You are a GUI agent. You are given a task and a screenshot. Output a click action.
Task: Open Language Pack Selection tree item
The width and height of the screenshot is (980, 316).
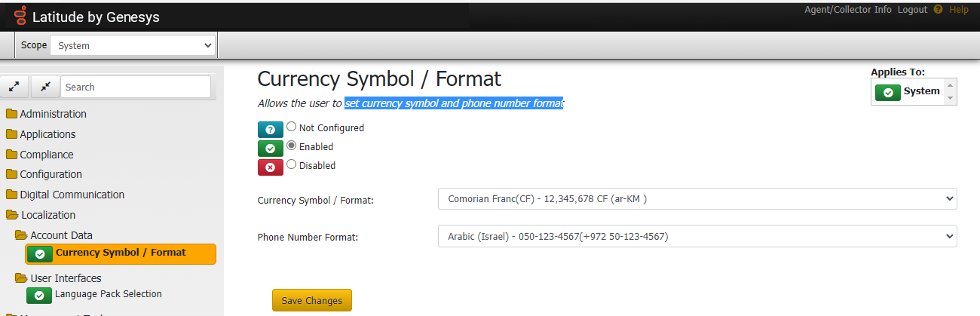pos(108,294)
